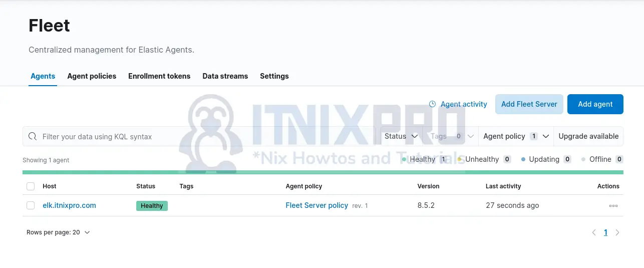Click the Add agent button
Screen dimensions: 644x268
coord(595,104)
